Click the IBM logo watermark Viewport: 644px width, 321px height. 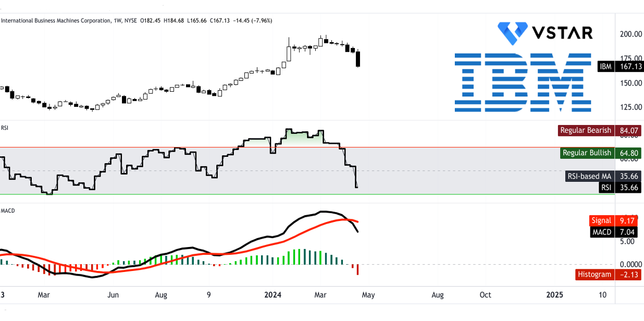coord(524,82)
